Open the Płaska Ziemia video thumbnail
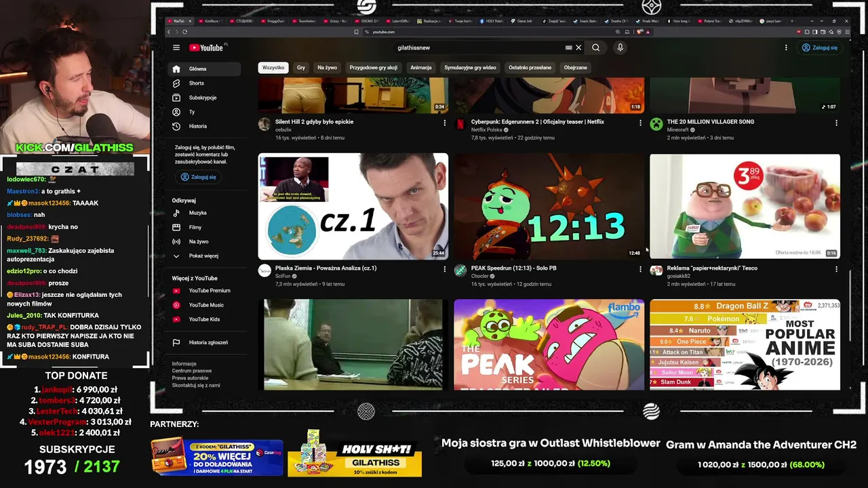Viewport: 868px width, 488px height. pos(353,207)
